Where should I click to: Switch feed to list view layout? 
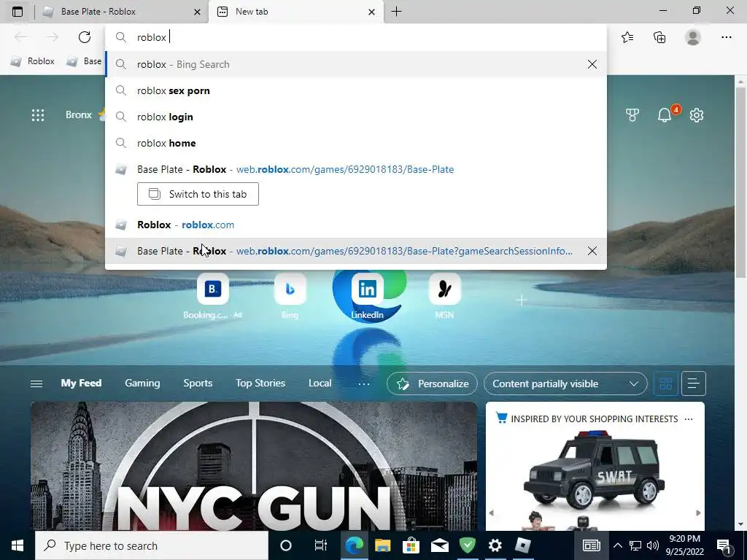[x=693, y=384]
